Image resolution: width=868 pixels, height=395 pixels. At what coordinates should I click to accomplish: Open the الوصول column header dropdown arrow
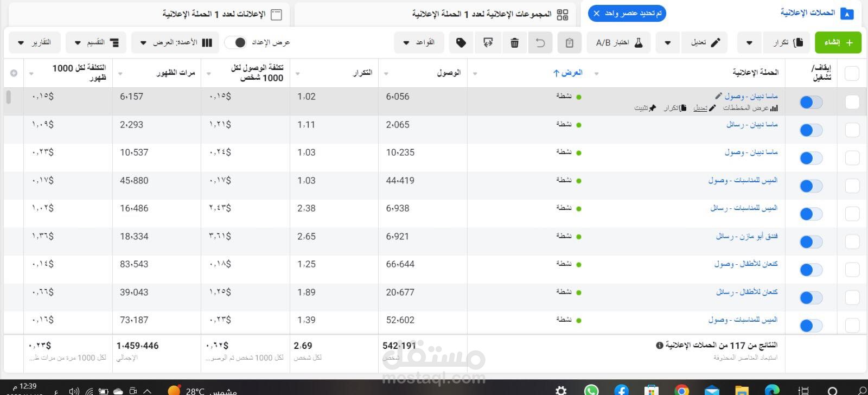(x=386, y=74)
